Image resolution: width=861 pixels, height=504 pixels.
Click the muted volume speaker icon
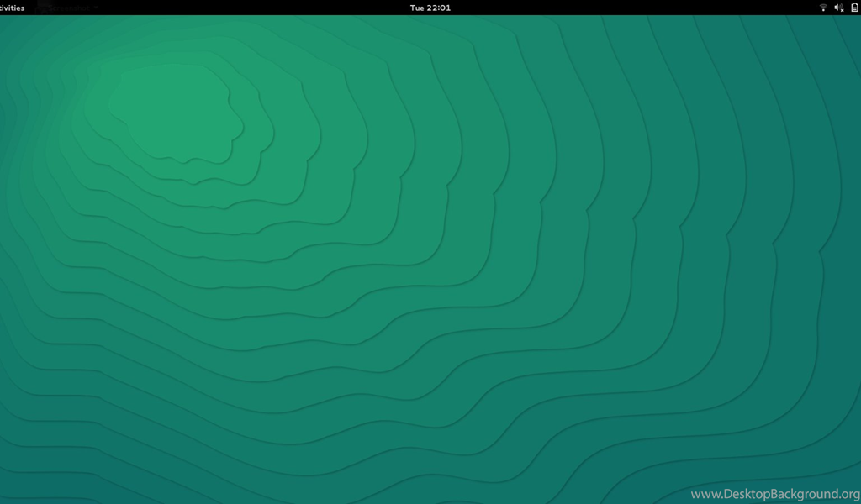(838, 8)
